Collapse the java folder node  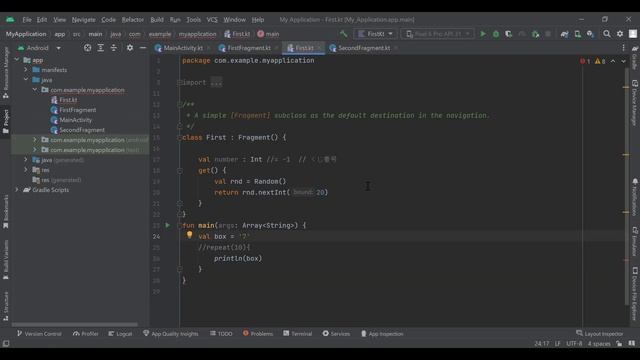pyautogui.click(x=26, y=80)
